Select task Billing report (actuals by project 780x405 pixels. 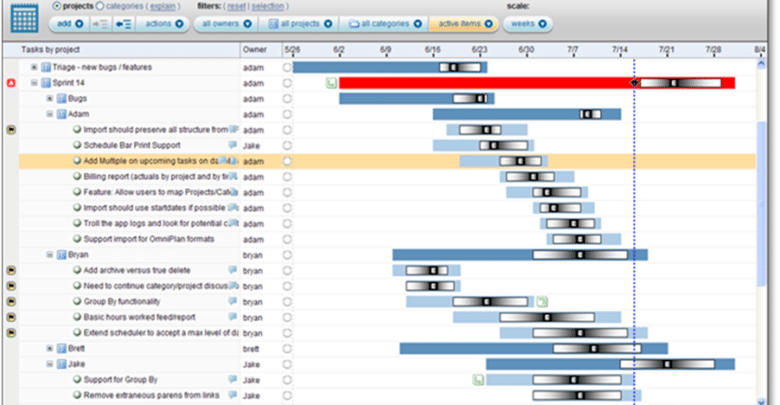(156, 177)
